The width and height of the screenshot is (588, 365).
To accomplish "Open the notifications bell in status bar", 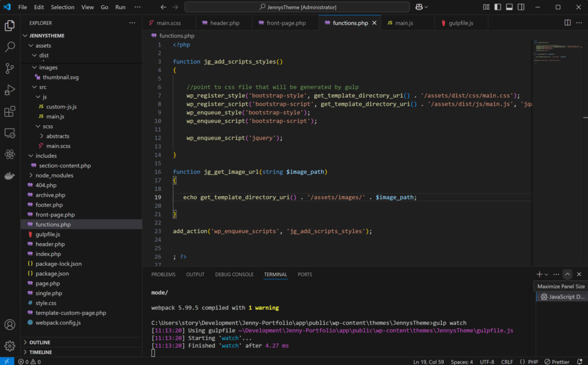I will [x=580, y=362].
